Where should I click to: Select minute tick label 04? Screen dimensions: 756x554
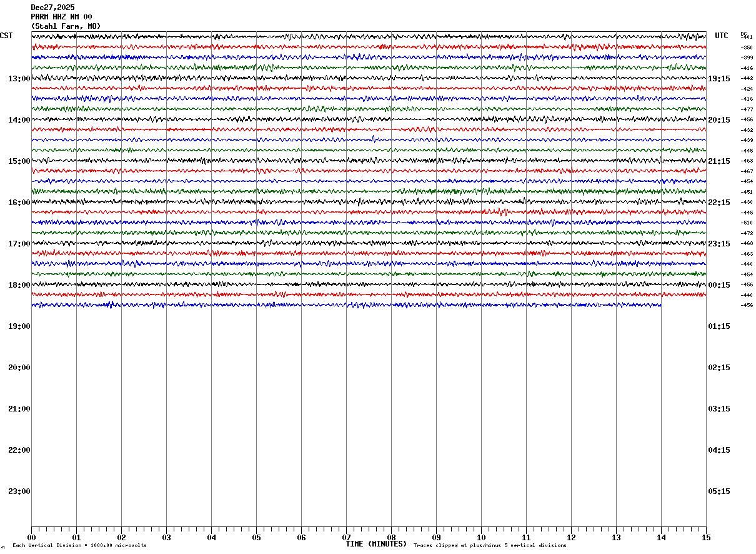tap(211, 537)
